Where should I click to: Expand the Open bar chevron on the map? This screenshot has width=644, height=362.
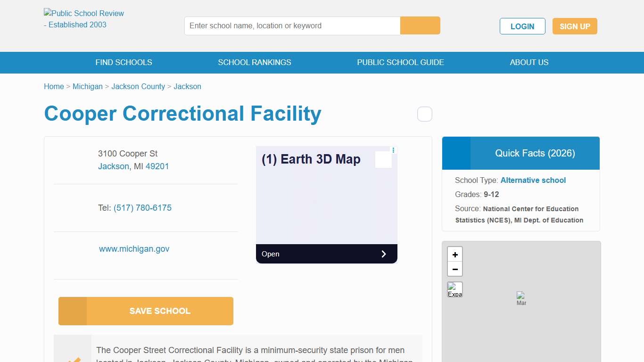coord(384,254)
